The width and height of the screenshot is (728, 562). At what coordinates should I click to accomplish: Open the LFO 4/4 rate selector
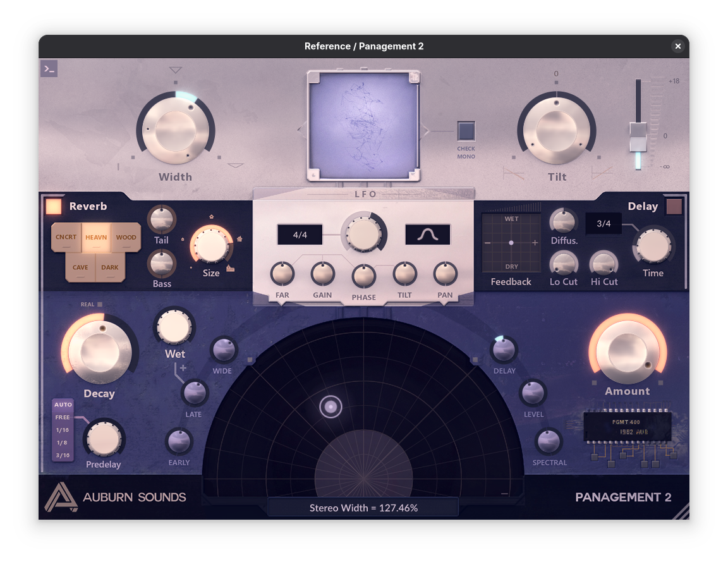tap(300, 235)
